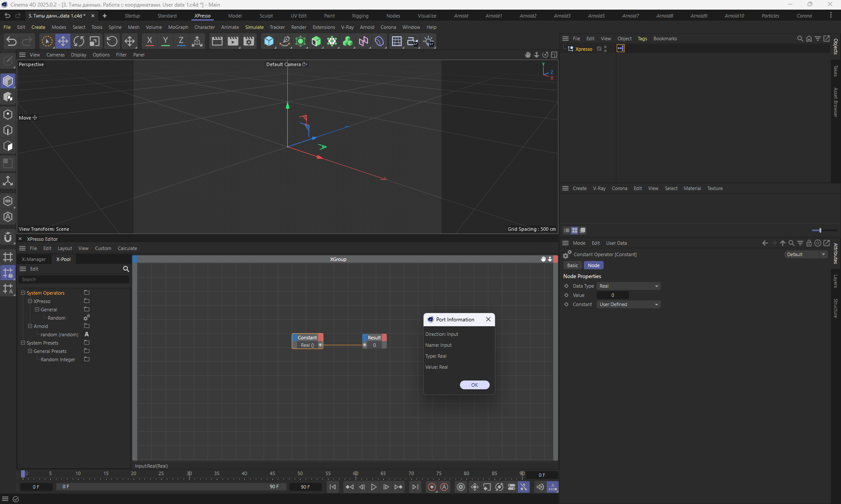Toggle Autokeying in the timeline
This screenshot has width=841, height=504.
444,487
